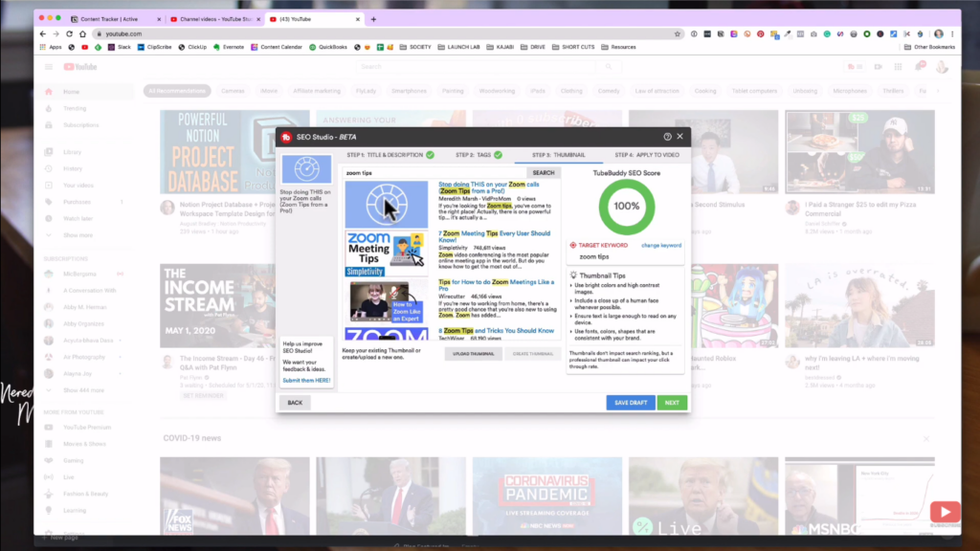Image resolution: width=980 pixels, height=551 pixels.
Task: Open Trending in the YouTube sidebar
Action: (75, 109)
